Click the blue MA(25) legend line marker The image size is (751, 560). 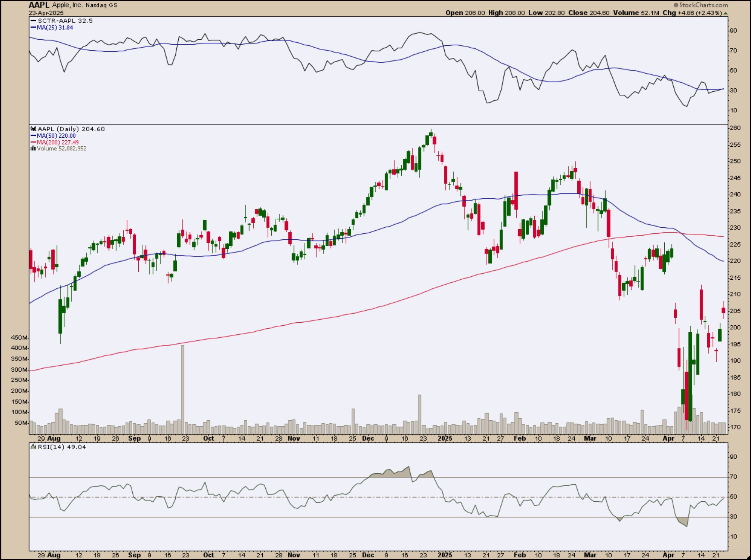click(x=34, y=28)
